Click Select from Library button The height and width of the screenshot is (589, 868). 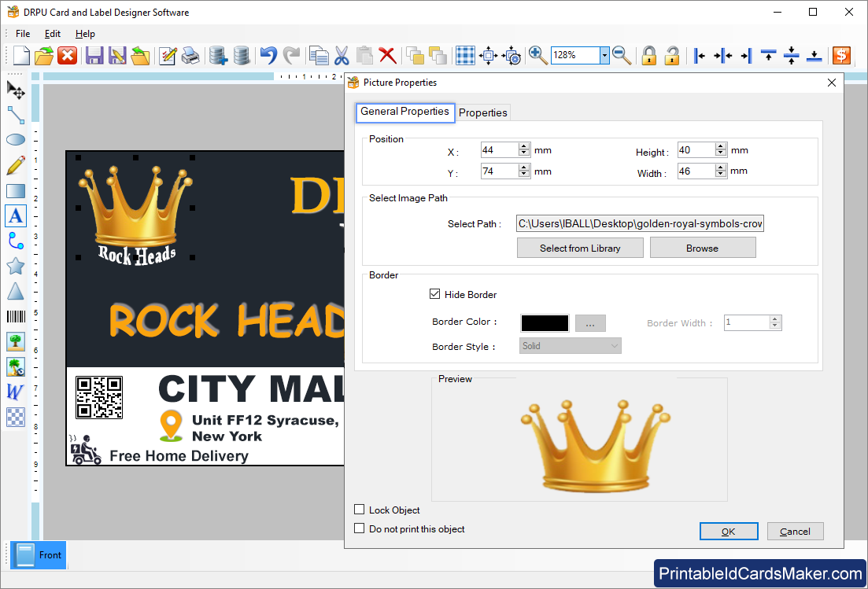pyautogui.click(x=580, y=248)
